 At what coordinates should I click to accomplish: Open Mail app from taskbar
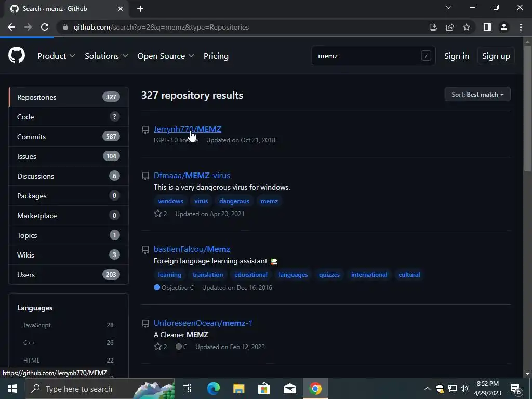tap(290, 389)
